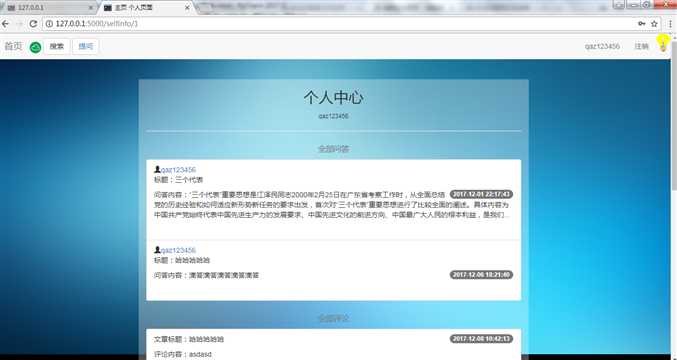Click the second post's 问答内容 text line
Image resolution: width=677 pixels, height=360 pixels.
(x=206, y=275)
